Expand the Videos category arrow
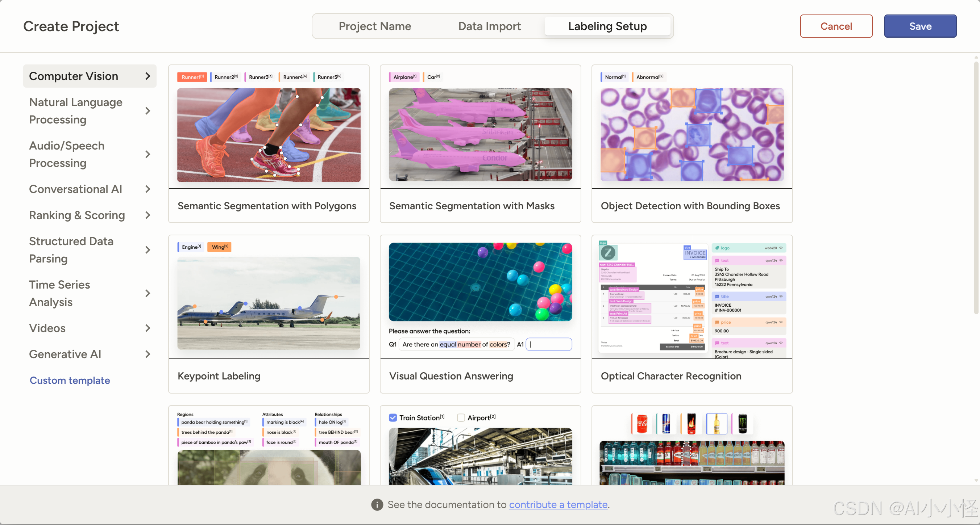 148,328
